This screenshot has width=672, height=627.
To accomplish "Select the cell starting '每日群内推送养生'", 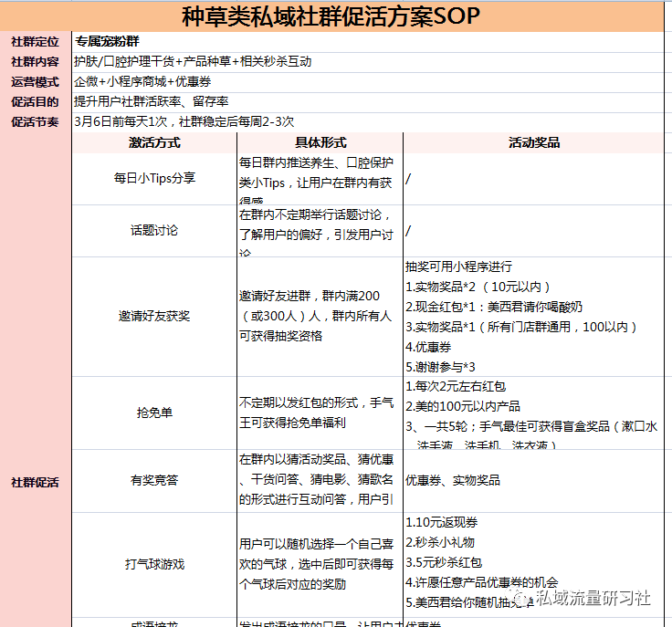I will coord(320,179).
